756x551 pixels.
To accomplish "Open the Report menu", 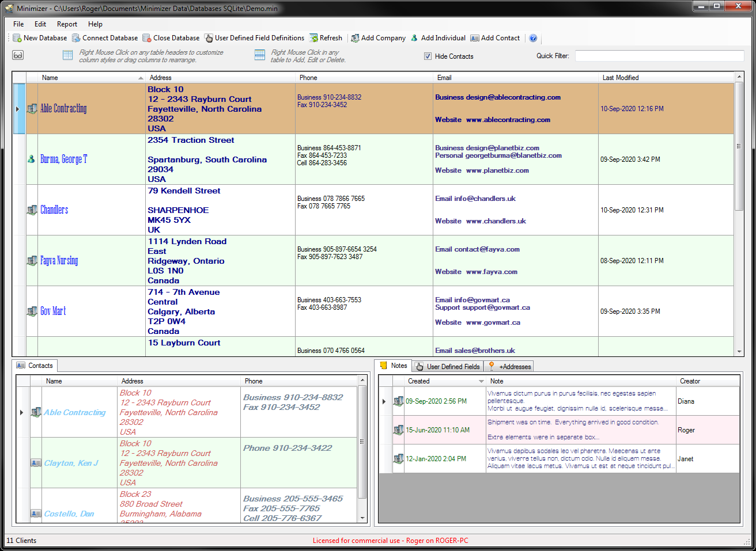I will click(x=67, y=24).
